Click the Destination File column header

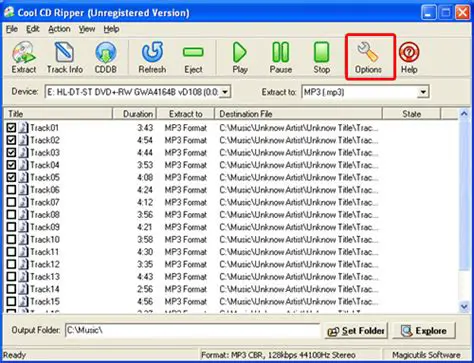tap(298, 114)
